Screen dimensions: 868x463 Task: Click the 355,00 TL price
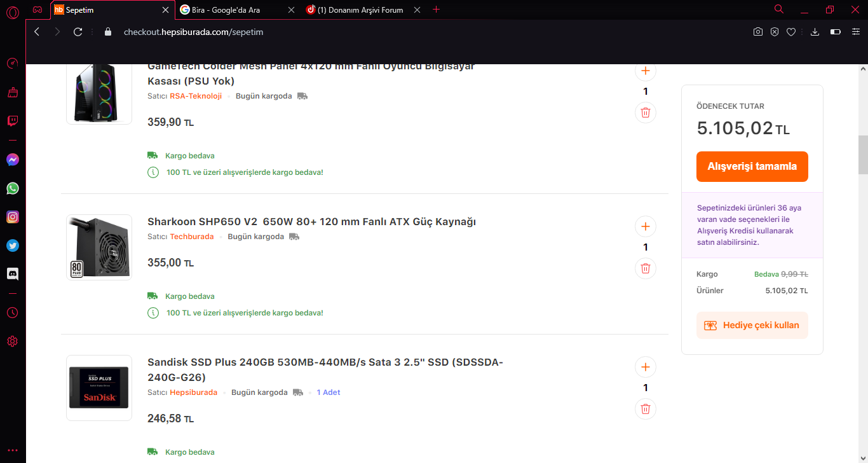170,263
